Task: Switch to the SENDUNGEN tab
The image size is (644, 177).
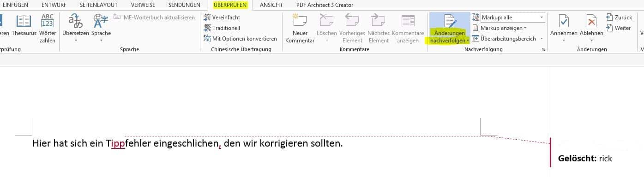Action: pos(184,5)
